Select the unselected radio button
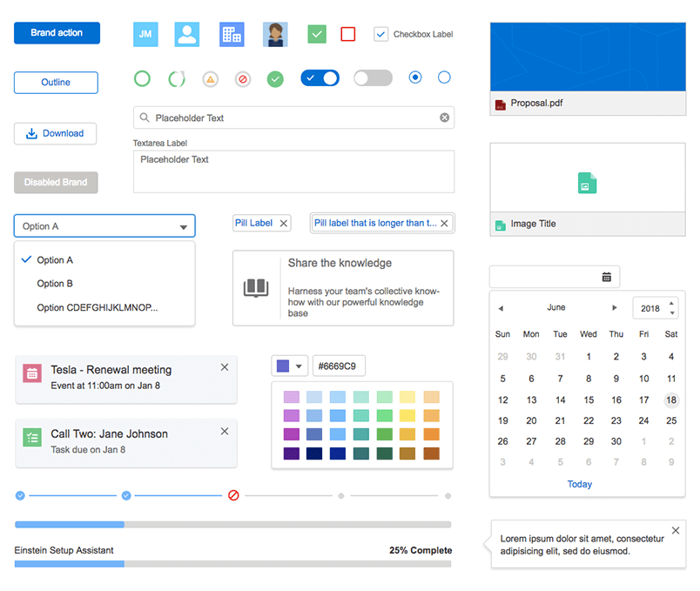This screenshot has height=591, width=700. [444, 78]
